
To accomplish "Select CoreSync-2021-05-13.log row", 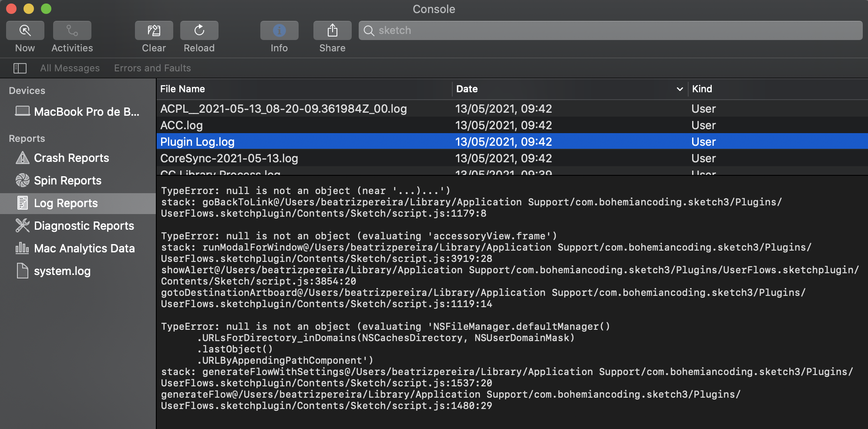I will click(512, 158).
